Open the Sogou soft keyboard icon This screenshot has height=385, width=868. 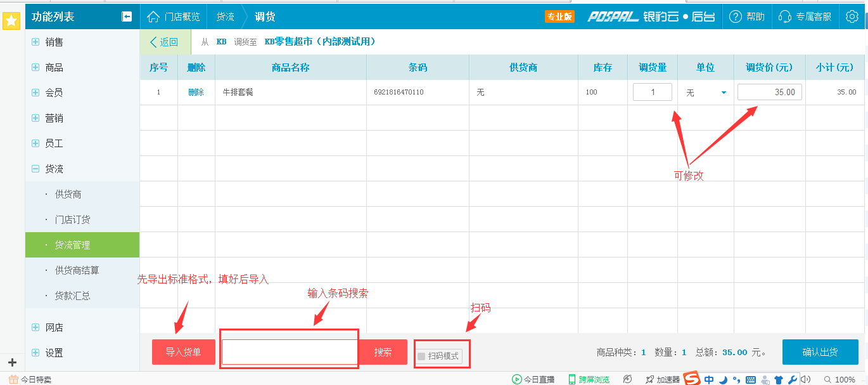click(751, 379)
